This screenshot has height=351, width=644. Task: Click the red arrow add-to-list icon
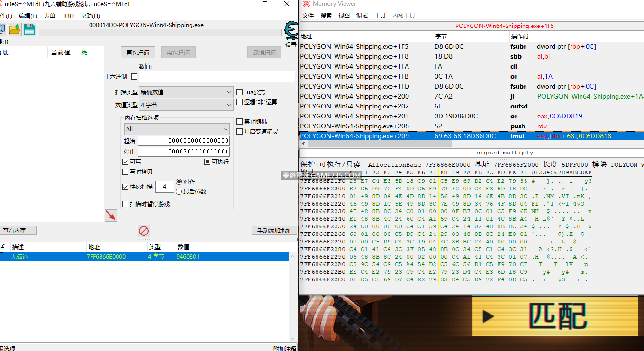click(x=110, y=216)
